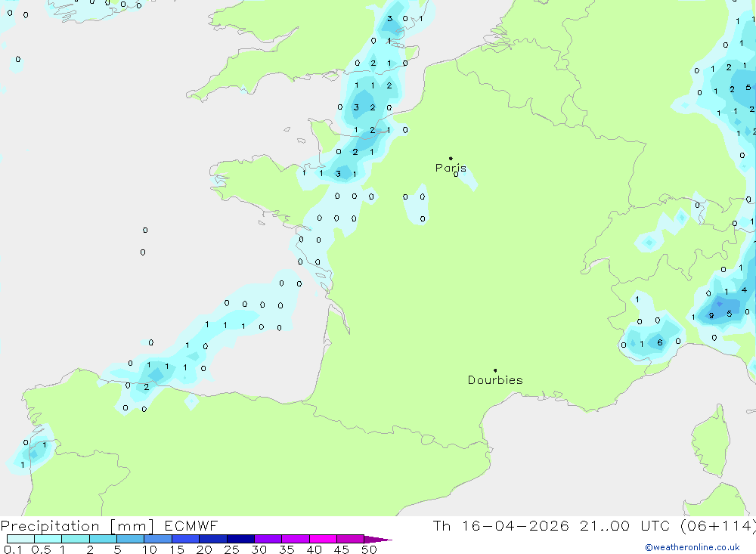The height and width of the screenshot is (554, 756).
Task: Click the date '16-04-2026' in footer
Action: (516, 526)
